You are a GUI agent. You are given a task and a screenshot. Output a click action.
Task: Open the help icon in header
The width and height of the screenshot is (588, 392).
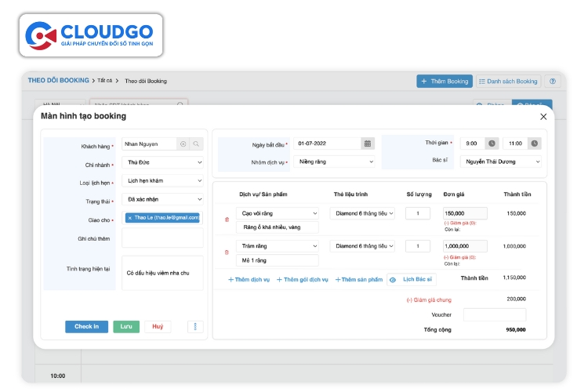[x=553, y=81]
